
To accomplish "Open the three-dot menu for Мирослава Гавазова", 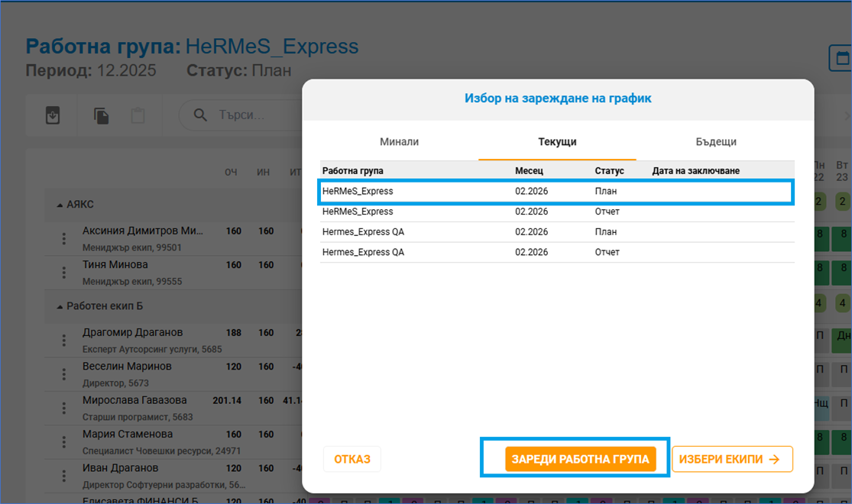I will point(64,408).
